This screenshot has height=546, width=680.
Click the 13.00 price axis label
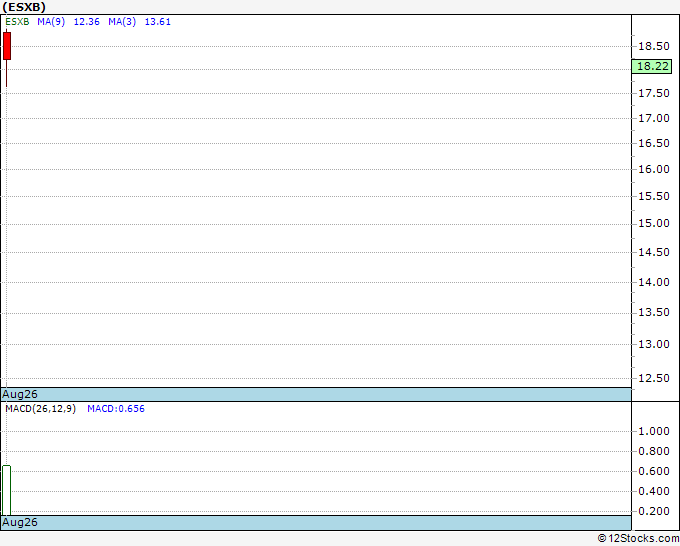click(654, 344)
